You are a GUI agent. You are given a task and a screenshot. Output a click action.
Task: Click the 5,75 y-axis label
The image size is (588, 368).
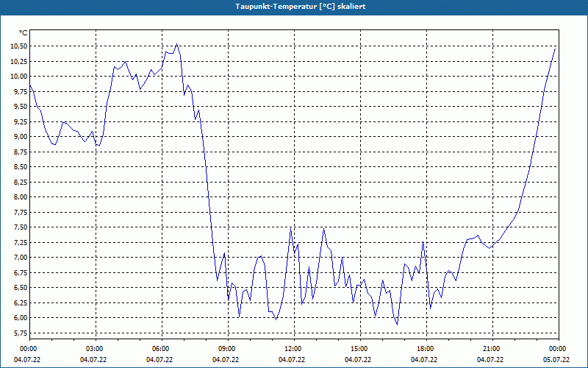tap(21, 333)
